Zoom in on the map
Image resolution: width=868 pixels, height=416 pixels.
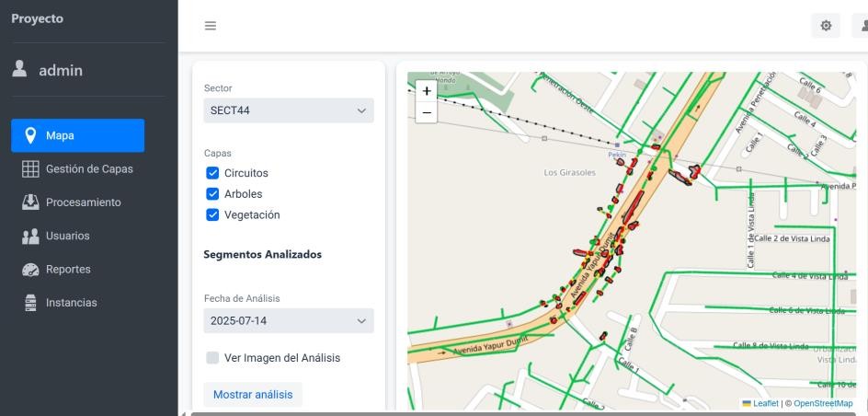(x=426, y=91)
